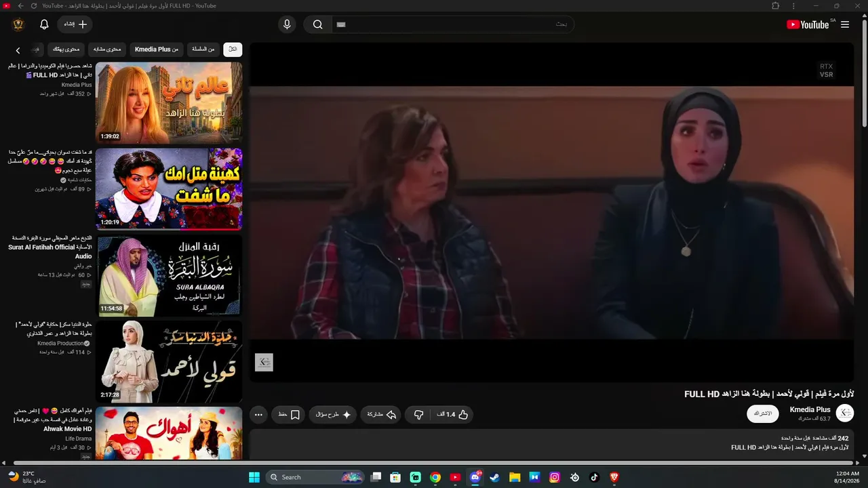This screenshot has width=868, height=488.
Task: Click the video player to pause
Action: [551, 212]
